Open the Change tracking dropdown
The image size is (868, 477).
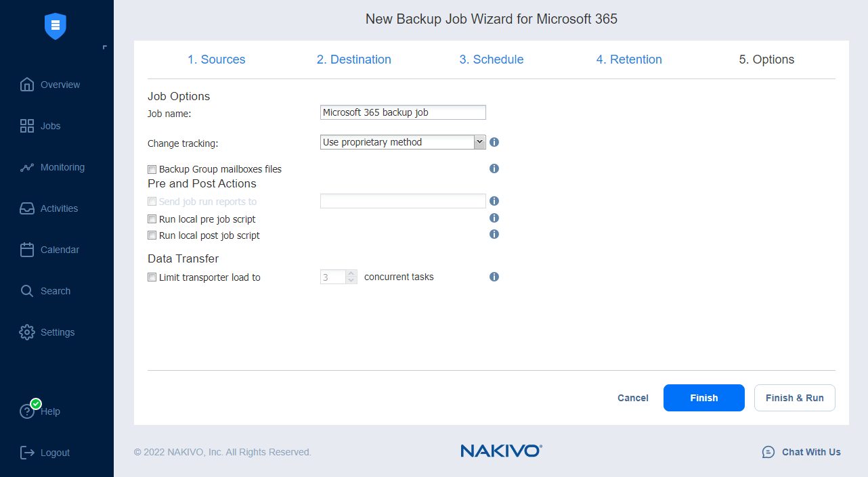tap(479, 142)
